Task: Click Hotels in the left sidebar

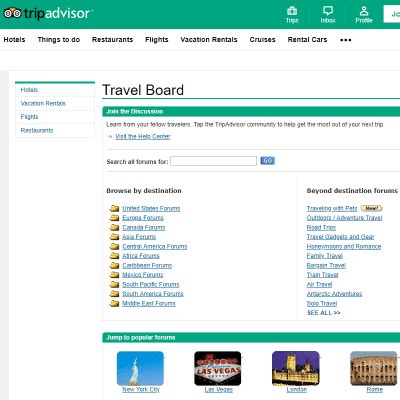Action: (x=29, y=90)
